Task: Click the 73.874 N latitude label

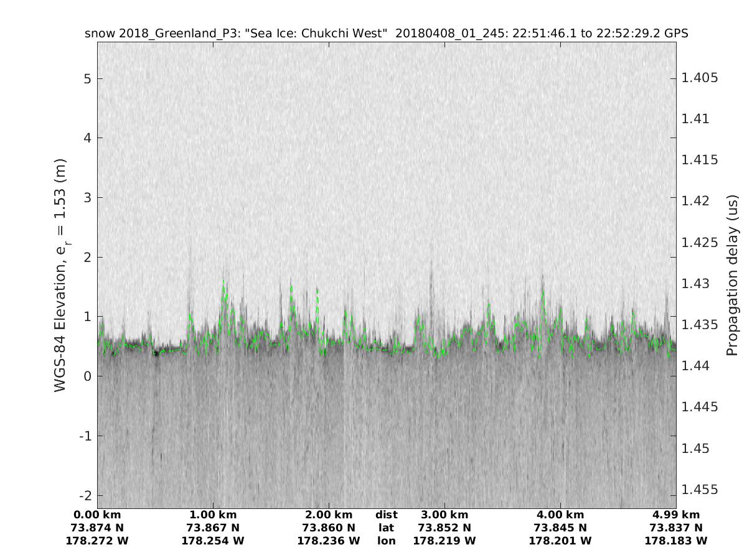Action: 97,528
